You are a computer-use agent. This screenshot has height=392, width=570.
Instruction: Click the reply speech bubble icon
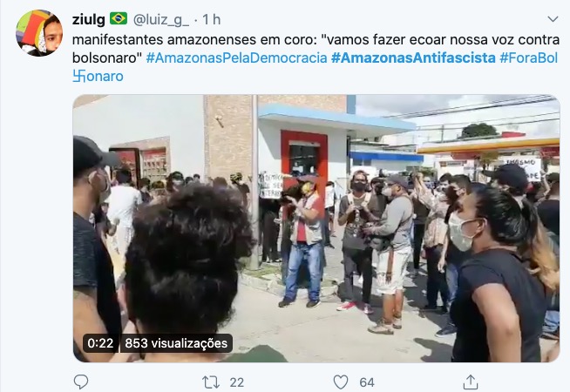(x=81, y=382)
